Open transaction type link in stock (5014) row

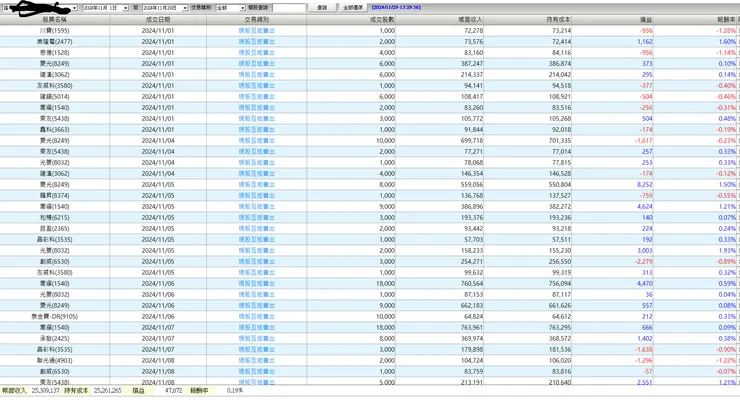pos(256,97)
